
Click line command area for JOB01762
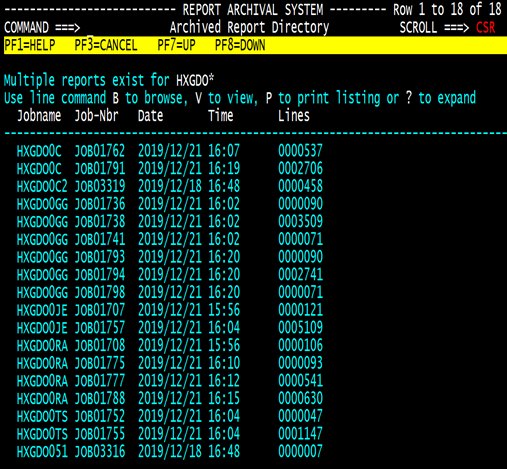pyautogui.click(x=9, y=151)
